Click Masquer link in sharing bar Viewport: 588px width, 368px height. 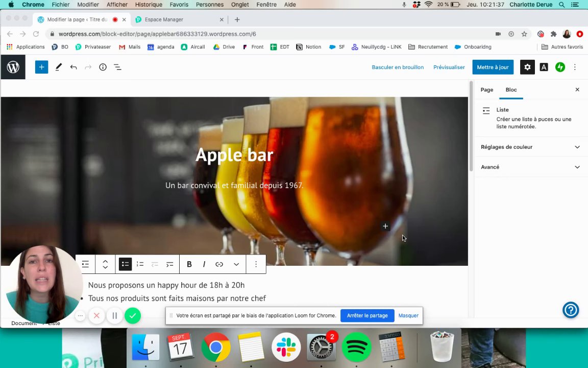click(408, 315)
